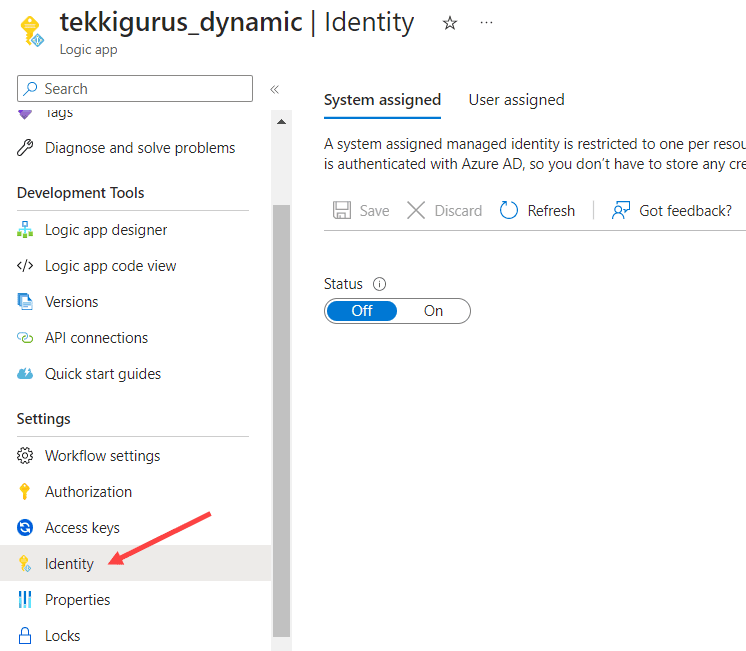Open Got feedback? link
This screenshot has height=651, width=746.
coord(685,211)
